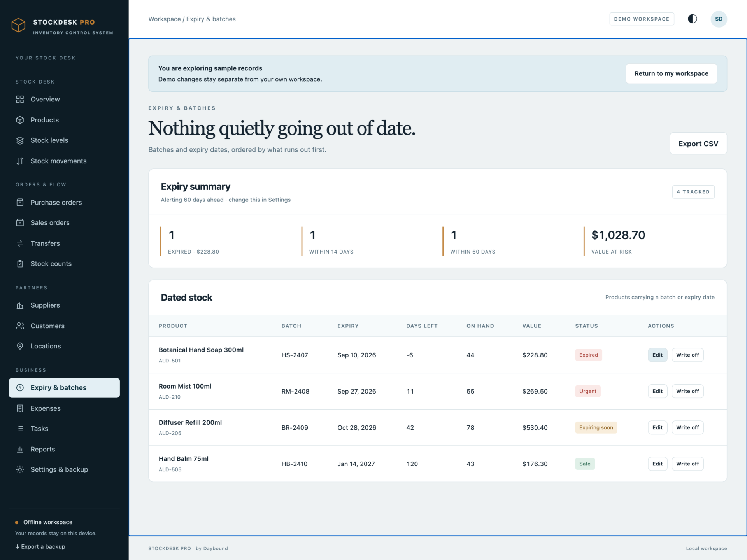Open the Purchase orders section
747x560 pixels.
[64, 202]
